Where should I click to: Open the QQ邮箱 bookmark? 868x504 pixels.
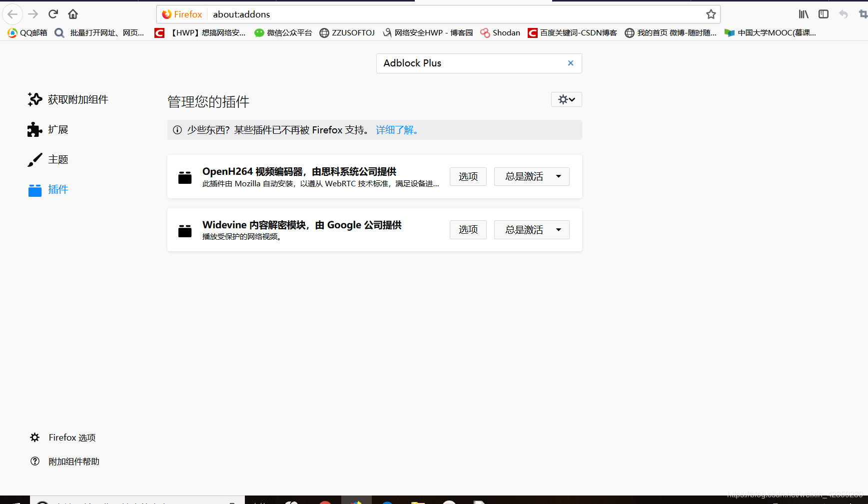point(27,32)
